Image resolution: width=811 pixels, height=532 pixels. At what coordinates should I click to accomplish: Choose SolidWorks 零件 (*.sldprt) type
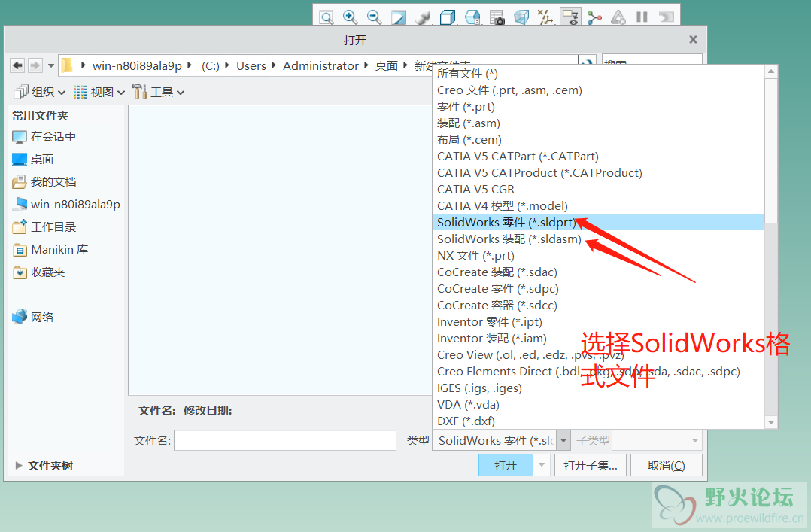click(598, 223)
